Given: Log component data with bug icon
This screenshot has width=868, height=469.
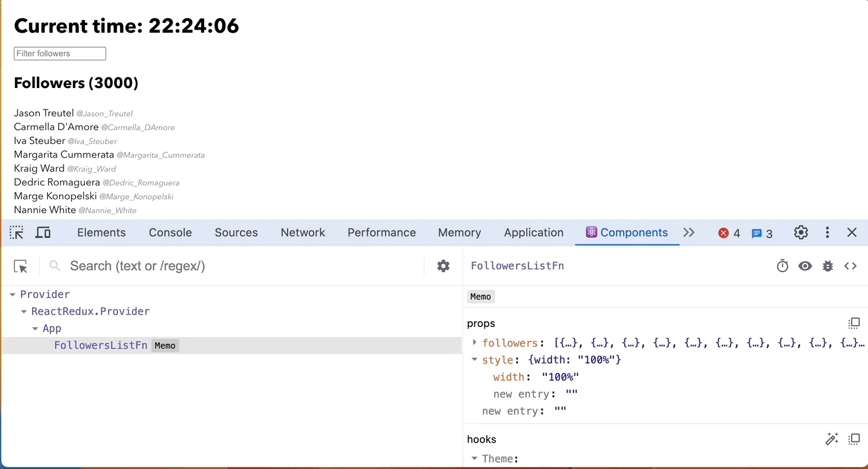Looking at the screenshot, I should click(x=828, y=266).
